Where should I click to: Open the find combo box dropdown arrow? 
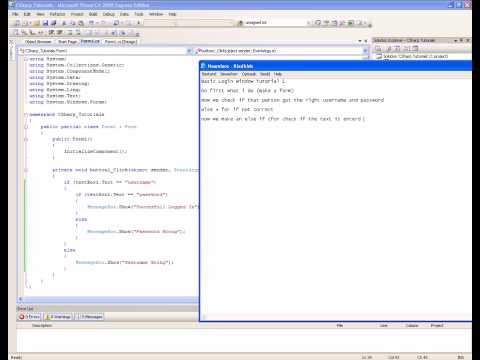(308, 23)
